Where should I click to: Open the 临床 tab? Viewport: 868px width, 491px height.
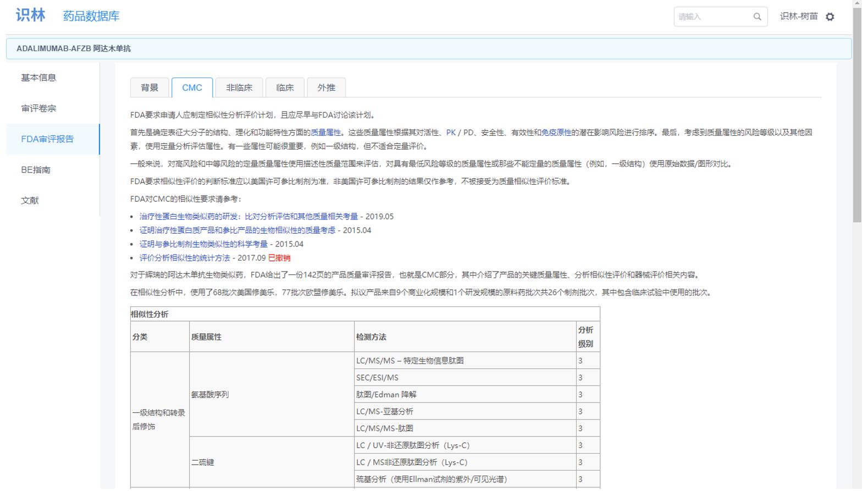click(285, 87)
